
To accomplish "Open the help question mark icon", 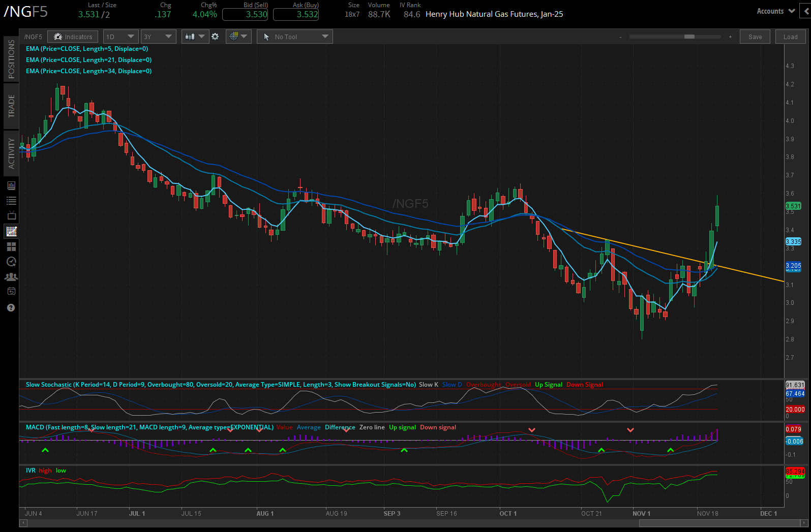I will [11, 307].
